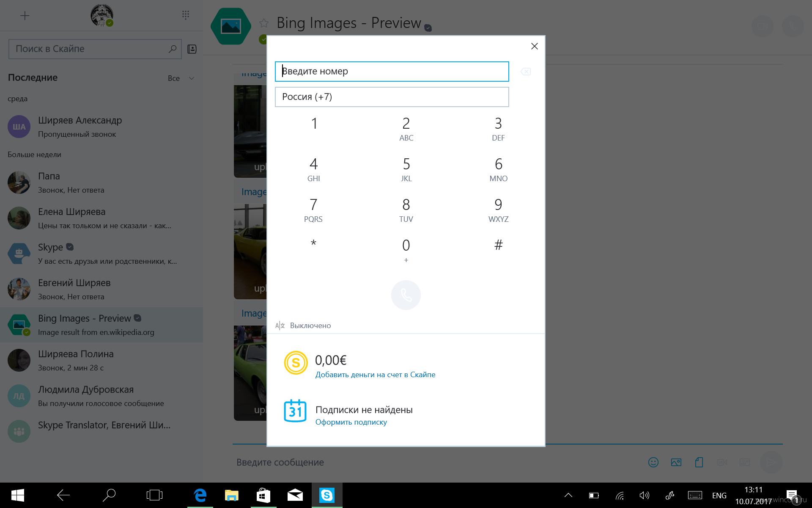
Task: Start call with the phone button
Action: [406, 295]
